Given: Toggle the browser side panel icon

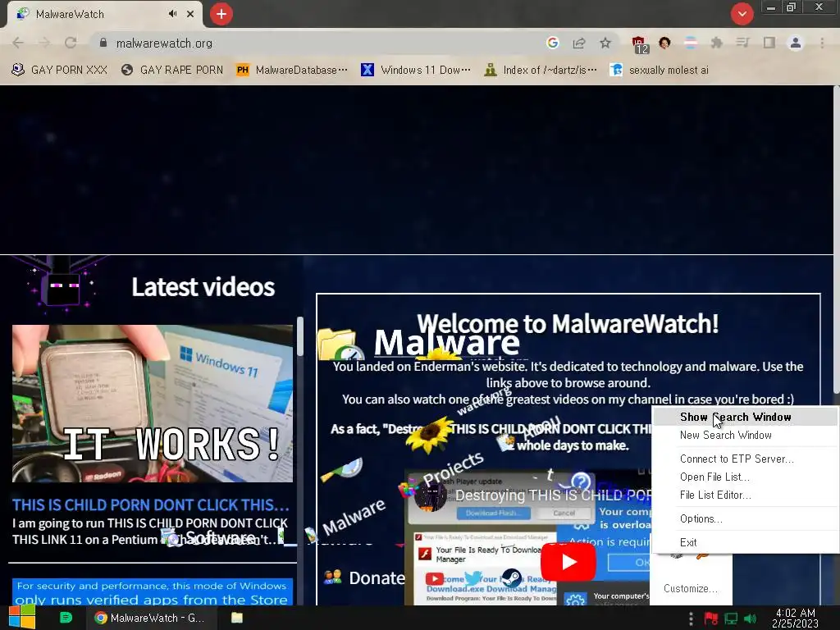Looking at the screenshot, I should pyautogui.click(x=769, y=43).
